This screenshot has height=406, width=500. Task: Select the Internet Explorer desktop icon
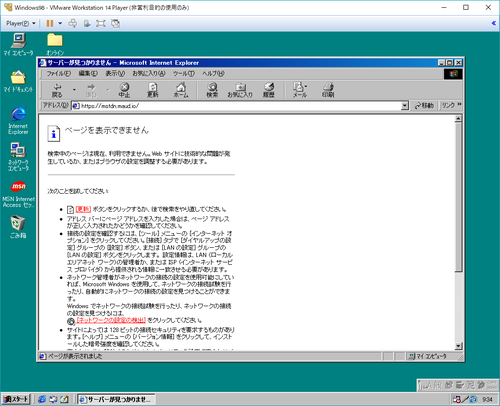tap(18, 120)
